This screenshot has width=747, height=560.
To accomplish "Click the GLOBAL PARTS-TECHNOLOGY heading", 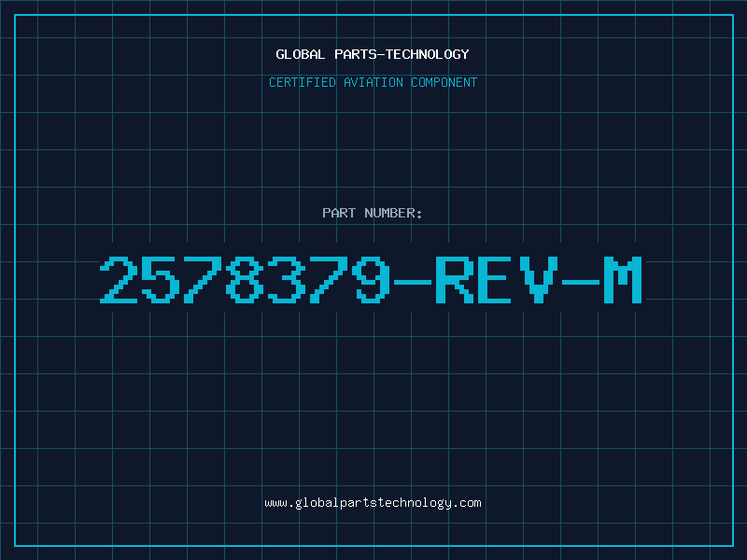I will click(x=373, y=54).
